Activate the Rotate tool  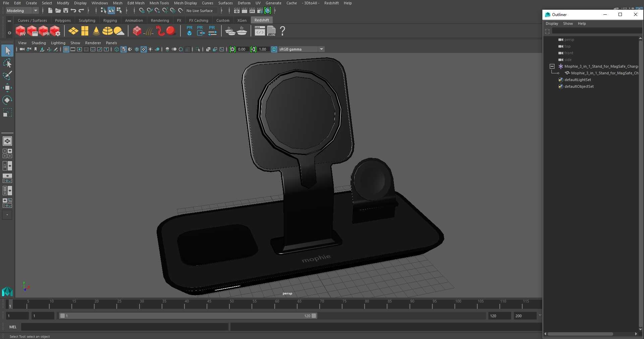7,100
